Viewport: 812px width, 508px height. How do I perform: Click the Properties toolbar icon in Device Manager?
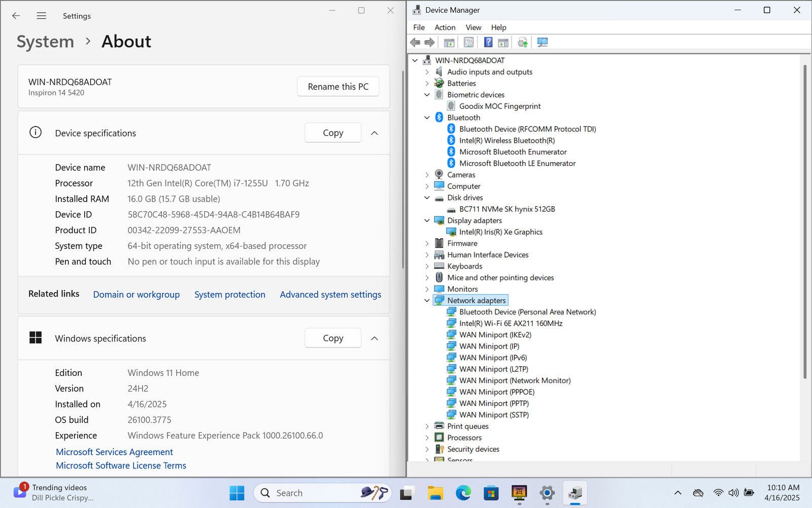click(468, 42)
